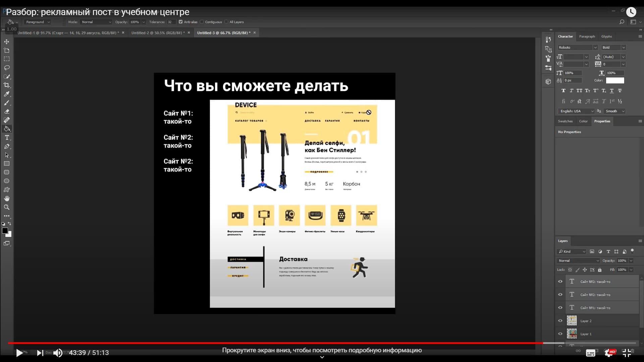Select the Artboard tool
Screen dimensions: 644x362
coord(6,51)
